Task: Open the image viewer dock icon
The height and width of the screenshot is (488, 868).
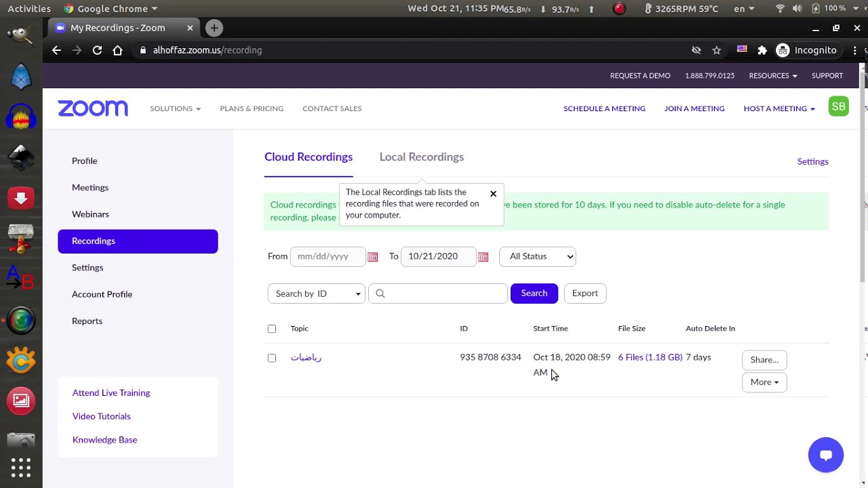Action: (x=21, y=401)
